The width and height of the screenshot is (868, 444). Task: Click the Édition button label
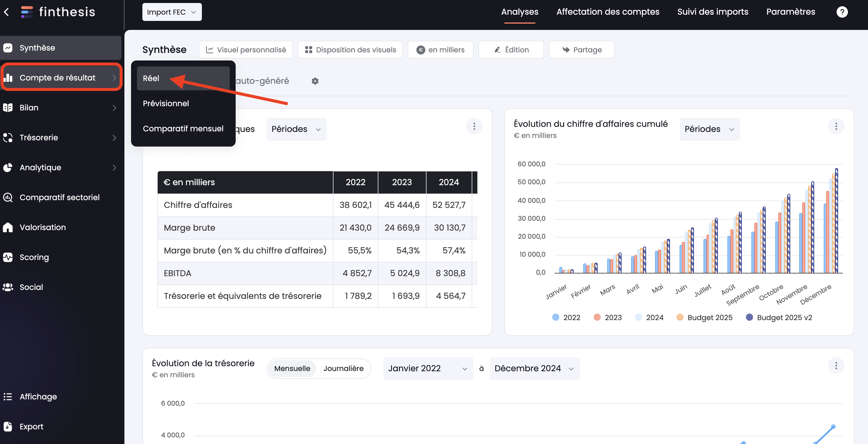[x=517, y=50]
